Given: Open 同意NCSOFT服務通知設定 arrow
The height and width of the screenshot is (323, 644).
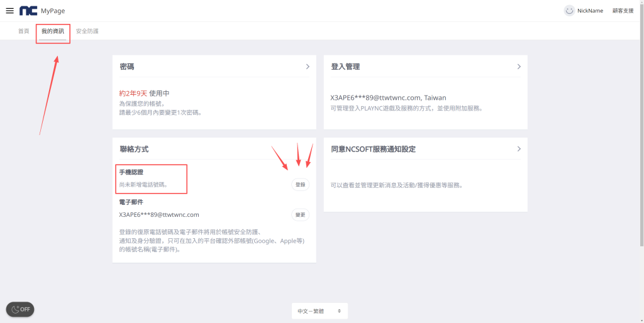Looking at the screenshot, I should click(x=519, y=149).
